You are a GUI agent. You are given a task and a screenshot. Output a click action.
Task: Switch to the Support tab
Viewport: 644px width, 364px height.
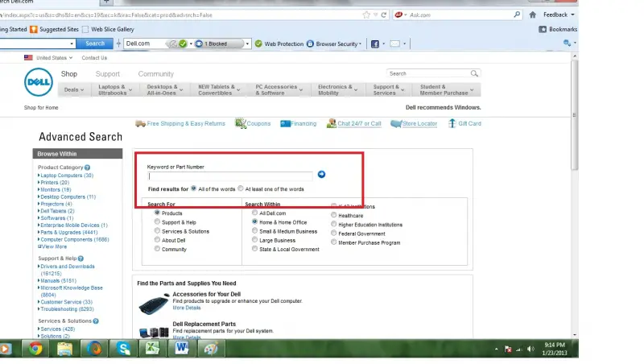pos(108,74)
